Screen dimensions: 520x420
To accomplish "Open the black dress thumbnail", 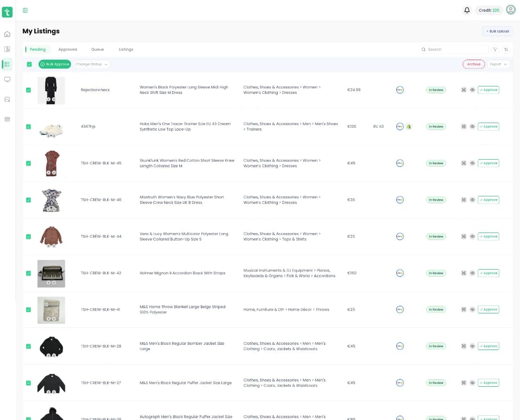I will tap(51, 91).
